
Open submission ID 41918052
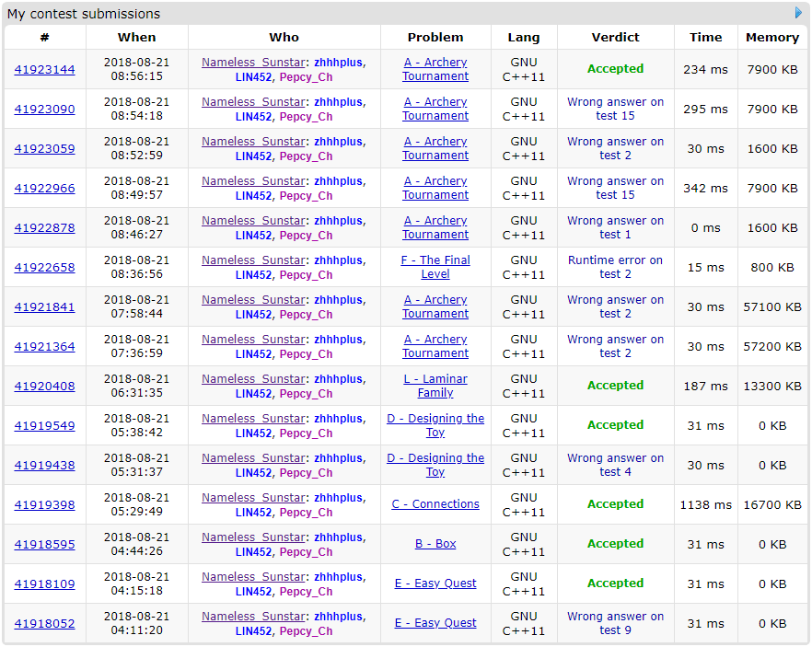[x=44, y=624]
